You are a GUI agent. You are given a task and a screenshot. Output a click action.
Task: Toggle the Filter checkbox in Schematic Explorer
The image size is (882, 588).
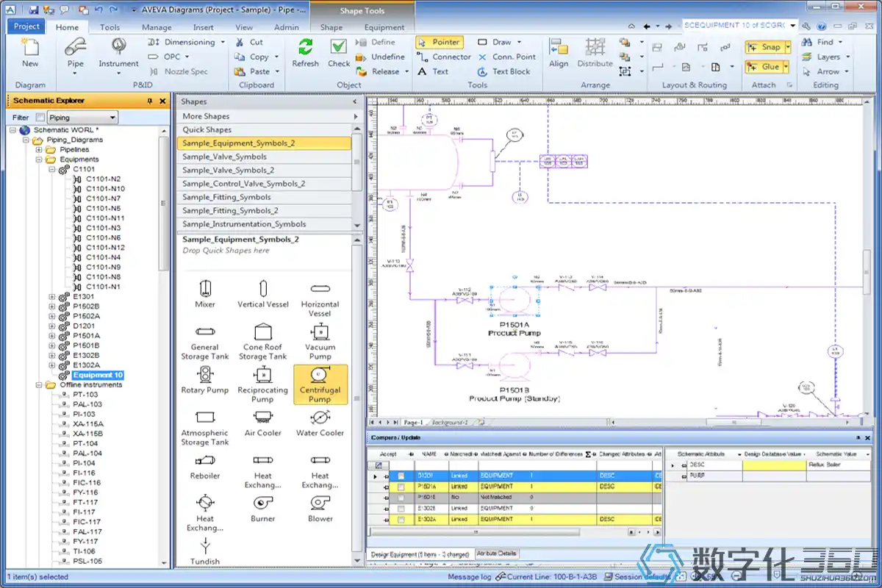39,118
